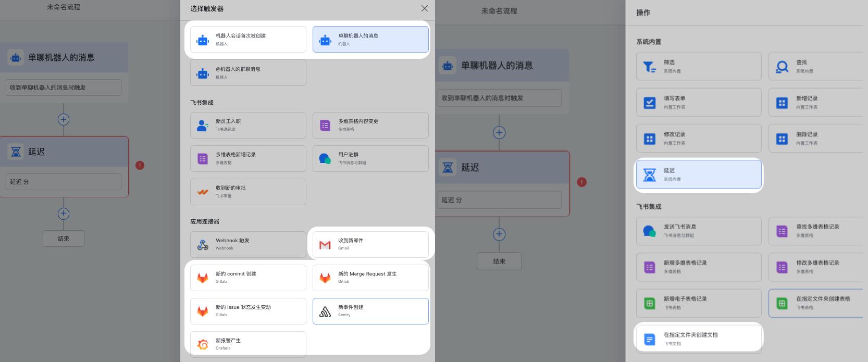Click plus button above 延迟 node beside 操作 panel
The image size is (868, 362).
pyautogui.click(x=499, y=132)
